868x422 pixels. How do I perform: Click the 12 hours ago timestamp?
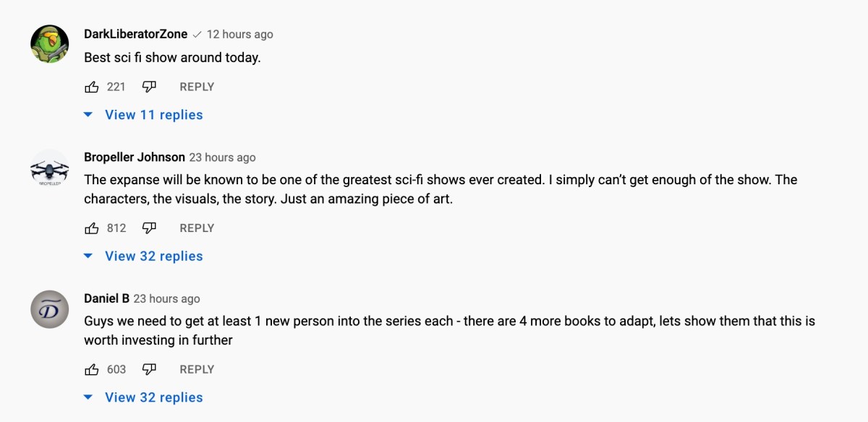[x=240, y=34]
